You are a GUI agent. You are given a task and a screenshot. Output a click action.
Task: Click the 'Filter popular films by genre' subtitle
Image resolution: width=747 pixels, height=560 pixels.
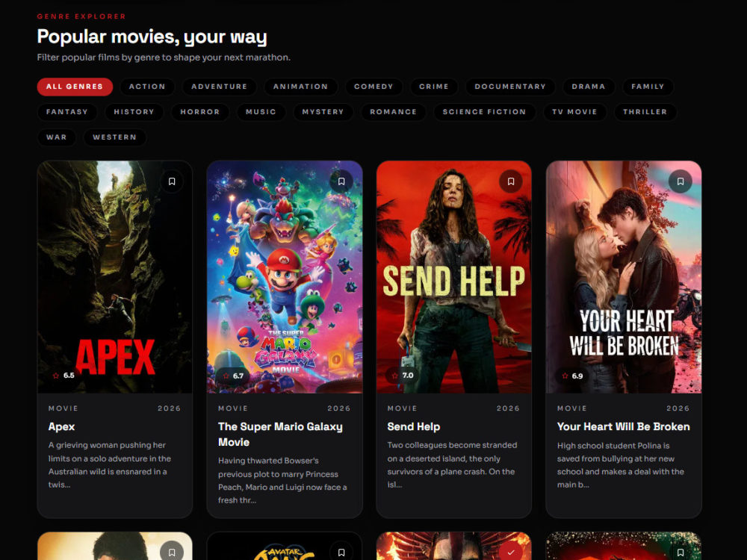[x=164, y=57]
